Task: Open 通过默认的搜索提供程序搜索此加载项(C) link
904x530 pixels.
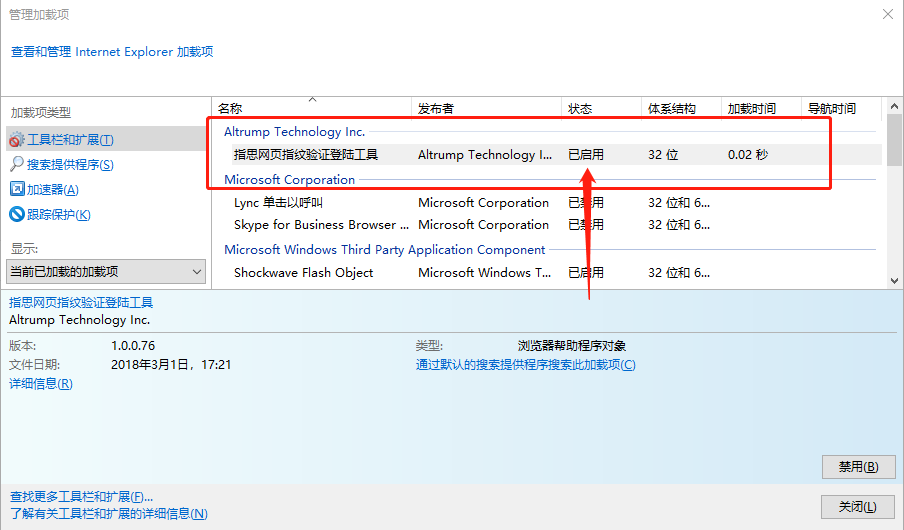Action: (525, 364)
